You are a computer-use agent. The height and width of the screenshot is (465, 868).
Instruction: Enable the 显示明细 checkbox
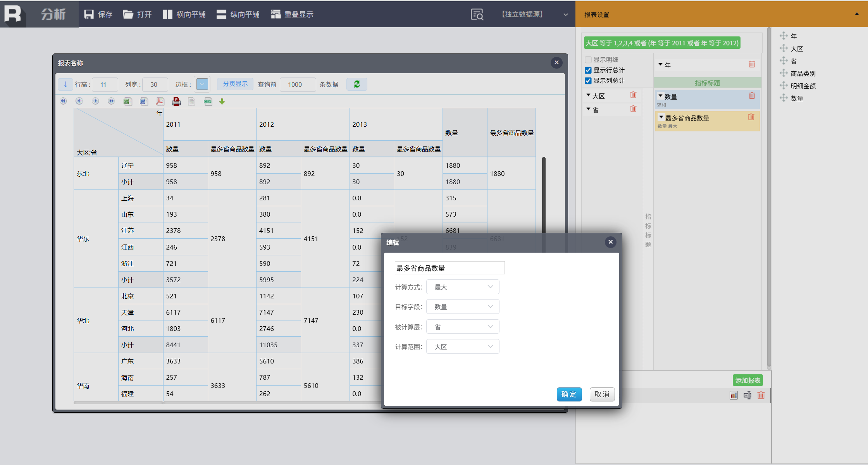coord(588,60)
